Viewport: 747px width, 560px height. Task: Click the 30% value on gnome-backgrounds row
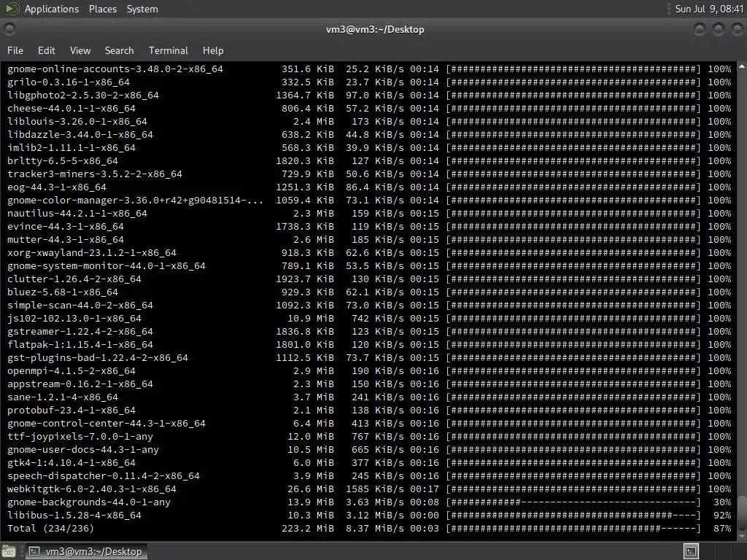[x=722, y=502]
